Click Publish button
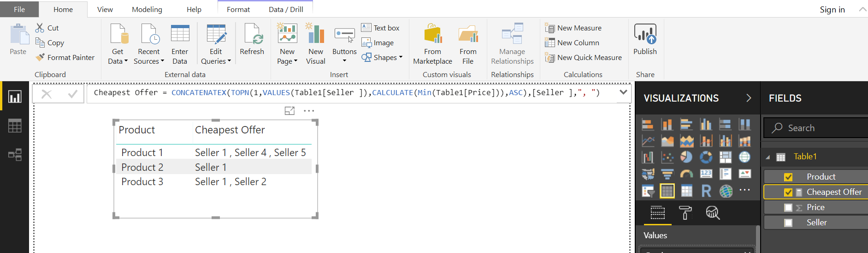Image resolution: width=868 pixels, height=253 pixels. tap(645, 40)
